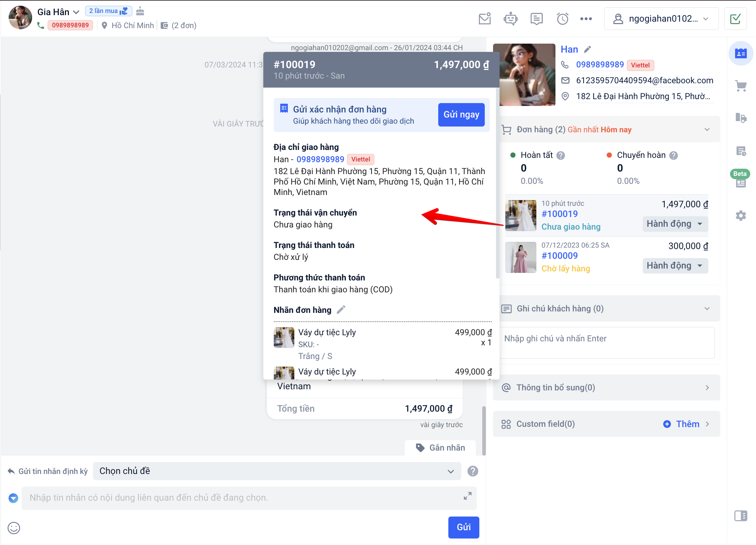Click the emoji smiley icon

click(x=14, y=528)
